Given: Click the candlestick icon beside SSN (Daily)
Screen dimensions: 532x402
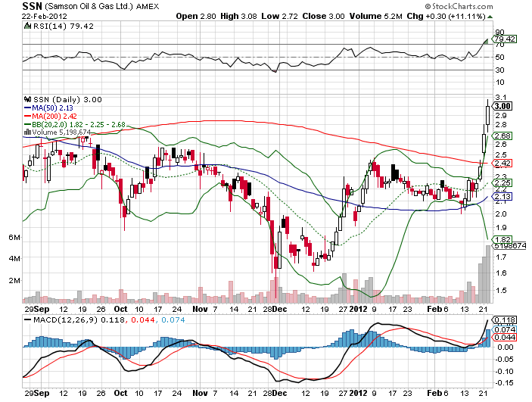Looking at the screenshot, I should (x=27, y=99).
